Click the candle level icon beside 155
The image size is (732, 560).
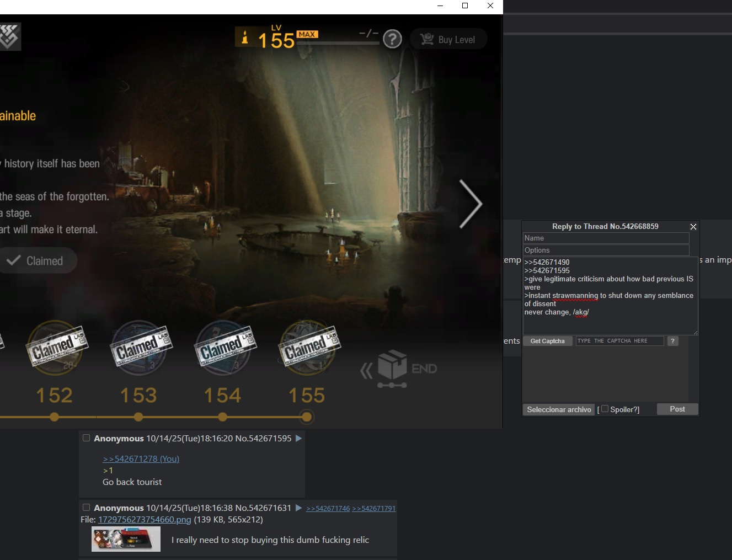point(245,38)
